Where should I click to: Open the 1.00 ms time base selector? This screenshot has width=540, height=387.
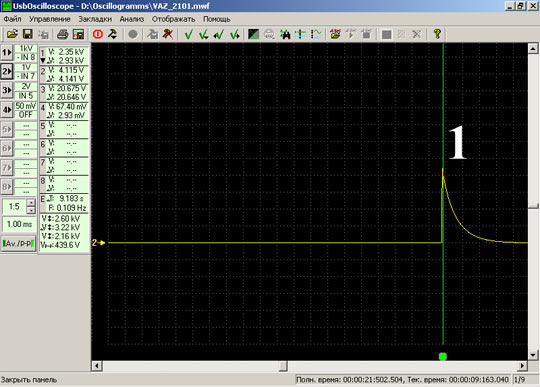click(x=19, y=224)
